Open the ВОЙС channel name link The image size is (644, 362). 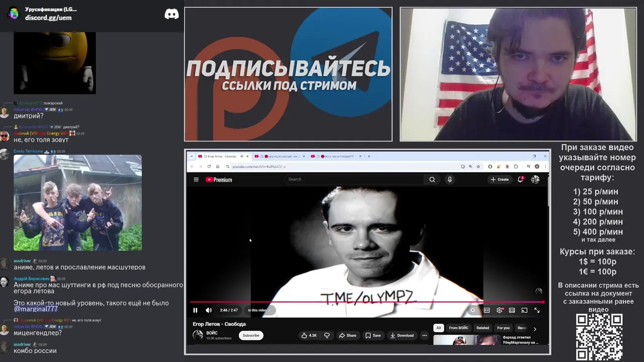click(212, 333)
